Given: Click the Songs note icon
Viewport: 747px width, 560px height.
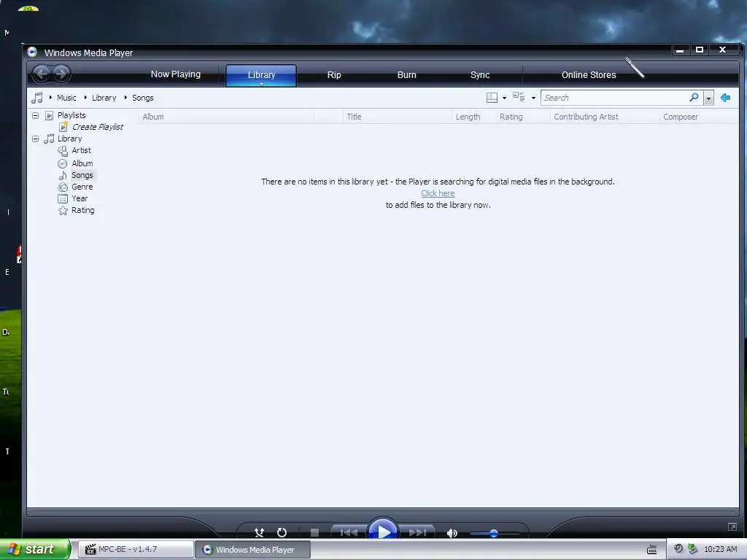Looking at the screenshot, I should [x=63, y=175].
